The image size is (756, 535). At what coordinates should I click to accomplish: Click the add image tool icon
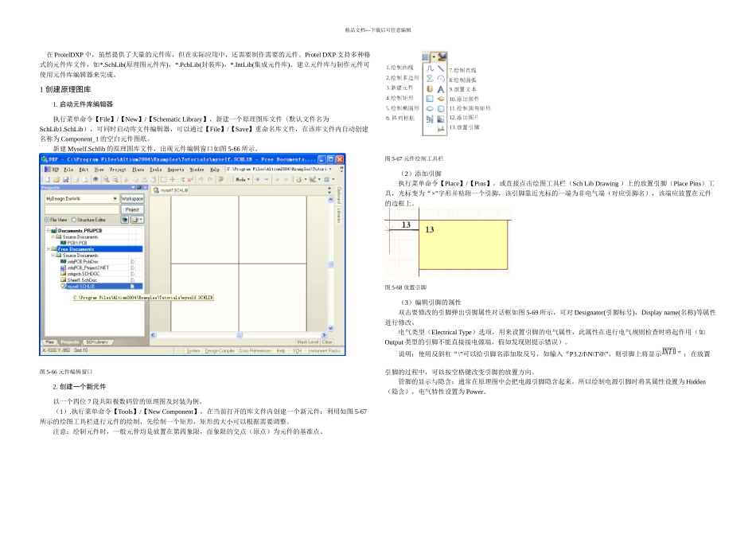[x=441, y=119]
